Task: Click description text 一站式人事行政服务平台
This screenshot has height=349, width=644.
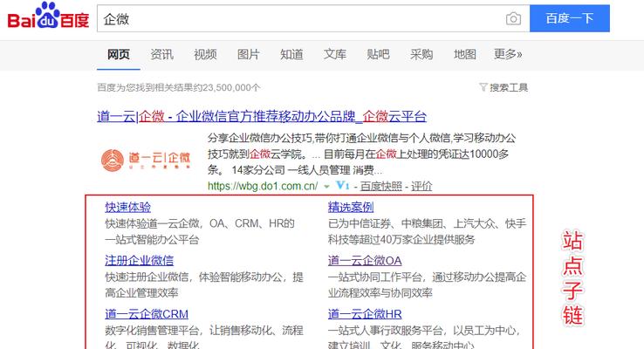Action: (x=385, y=330)
